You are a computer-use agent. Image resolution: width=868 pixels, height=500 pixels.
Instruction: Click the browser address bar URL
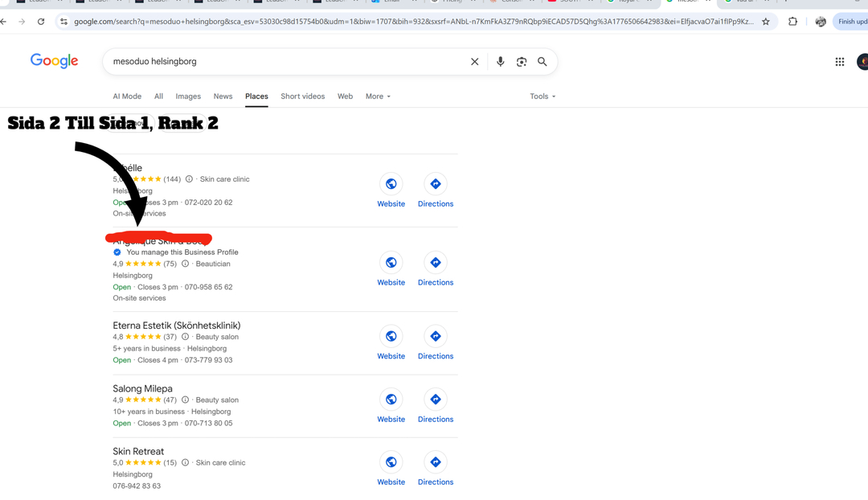pyautogui.click(x=414, y=22)
